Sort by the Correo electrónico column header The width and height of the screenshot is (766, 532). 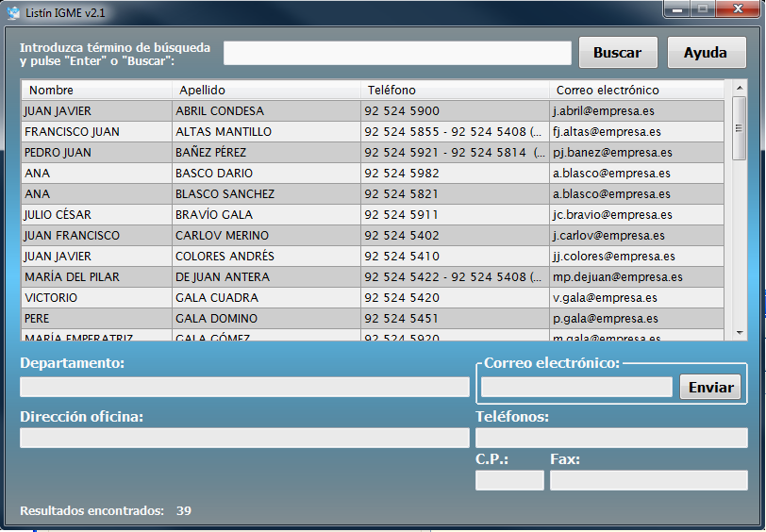click(634, 91)
